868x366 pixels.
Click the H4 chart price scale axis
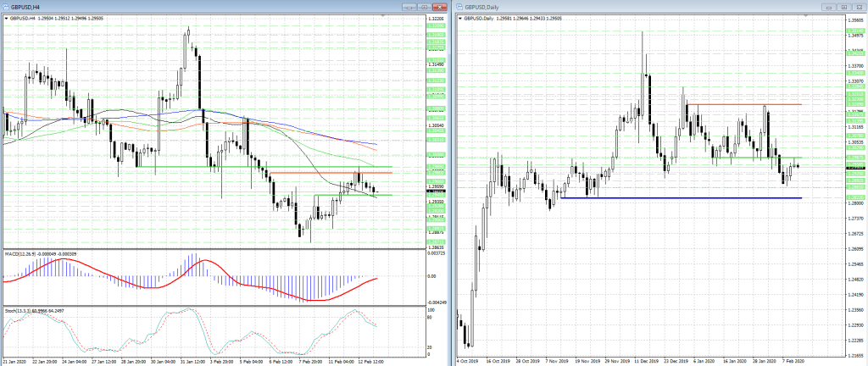437,127
